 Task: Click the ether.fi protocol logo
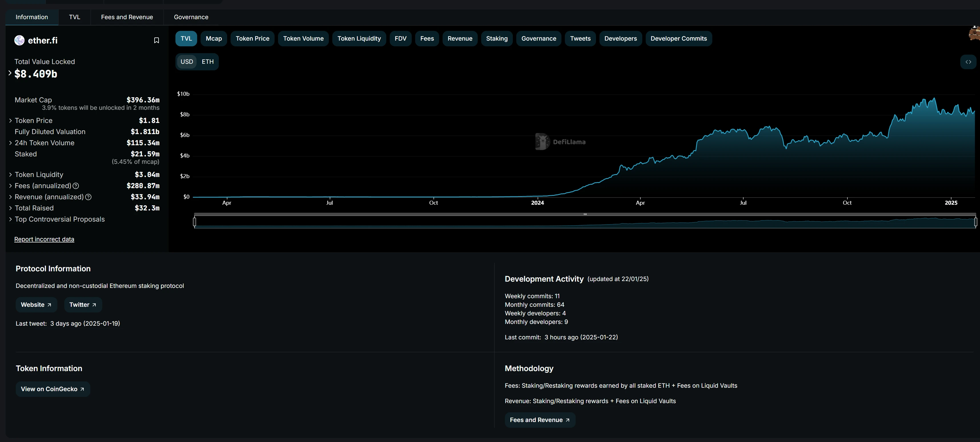[x=19, y=40]
